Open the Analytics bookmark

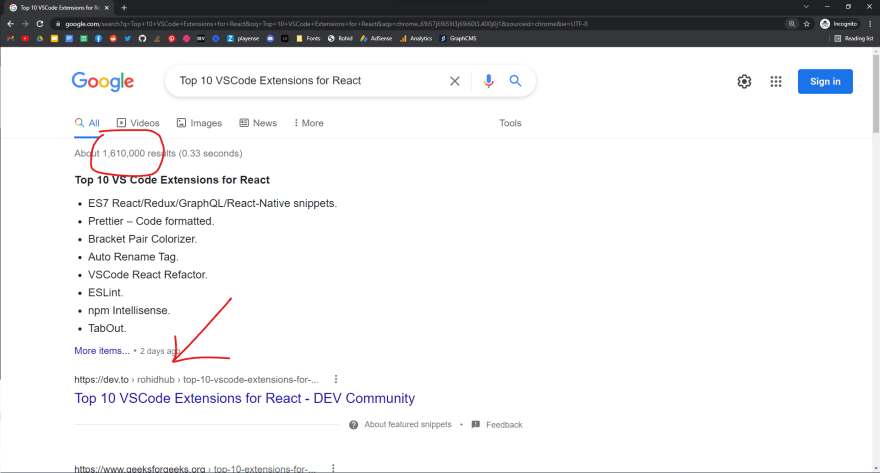416,39
